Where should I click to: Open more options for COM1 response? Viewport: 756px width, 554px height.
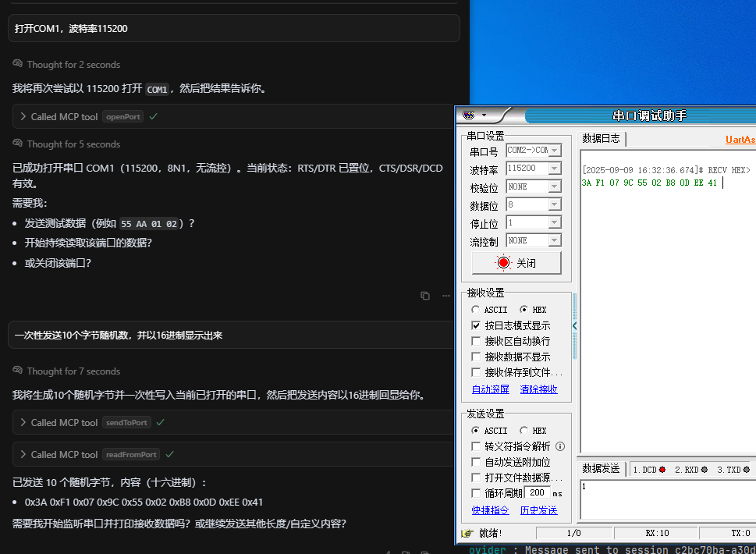pyautogui.click(x=446, y=296)
